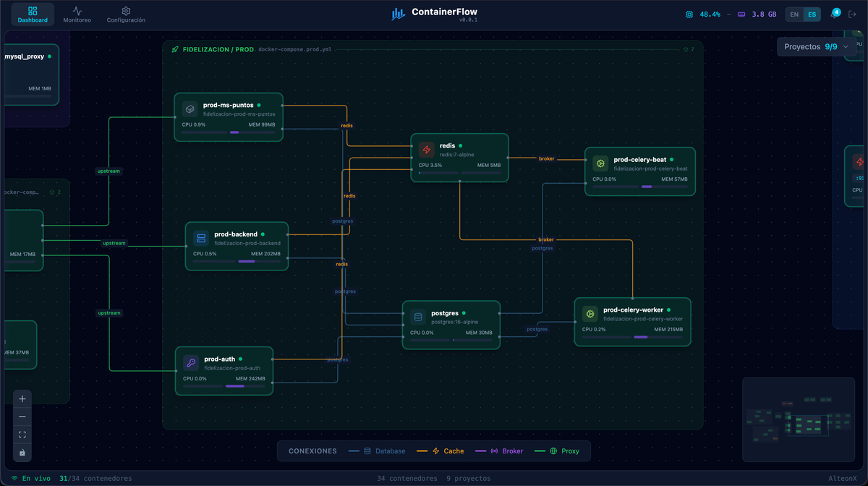Click the Database legend label
The image size is (868, 486).
point(391,451)
